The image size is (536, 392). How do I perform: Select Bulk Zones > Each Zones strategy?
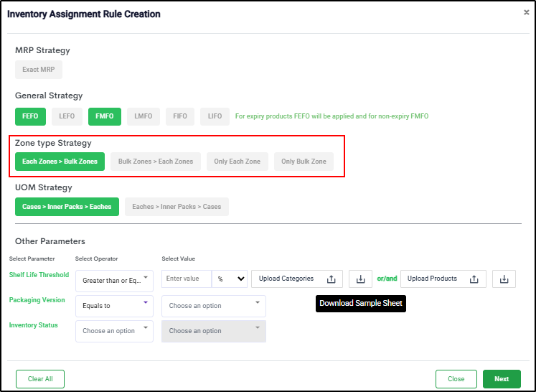(x=156, y=162)
